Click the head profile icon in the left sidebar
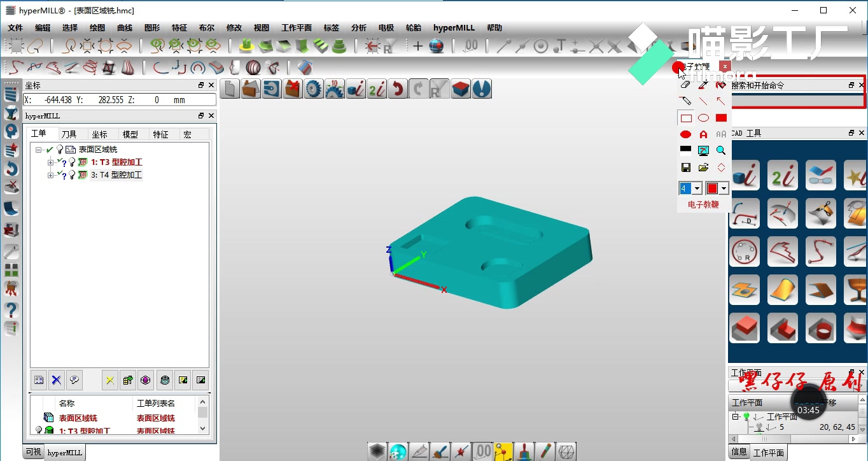Viewport: 868px width, 461px height. pyautogui.click(x=11, y=131)
